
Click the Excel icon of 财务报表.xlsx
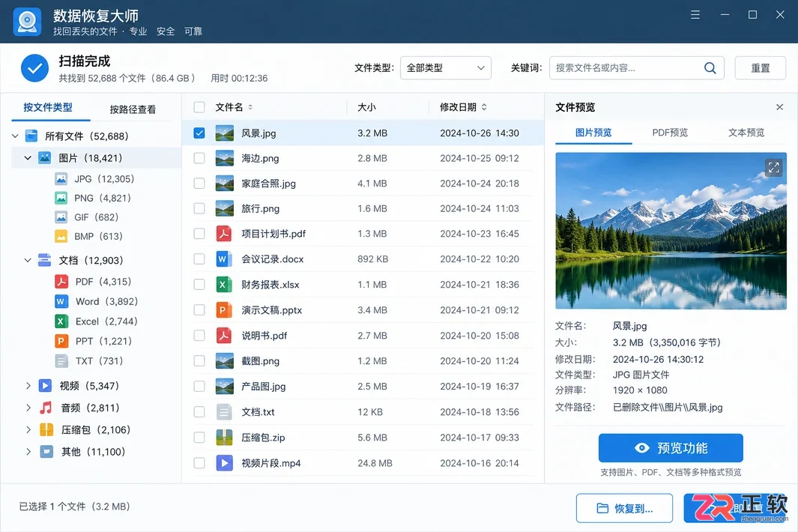(x=224, y=285)
